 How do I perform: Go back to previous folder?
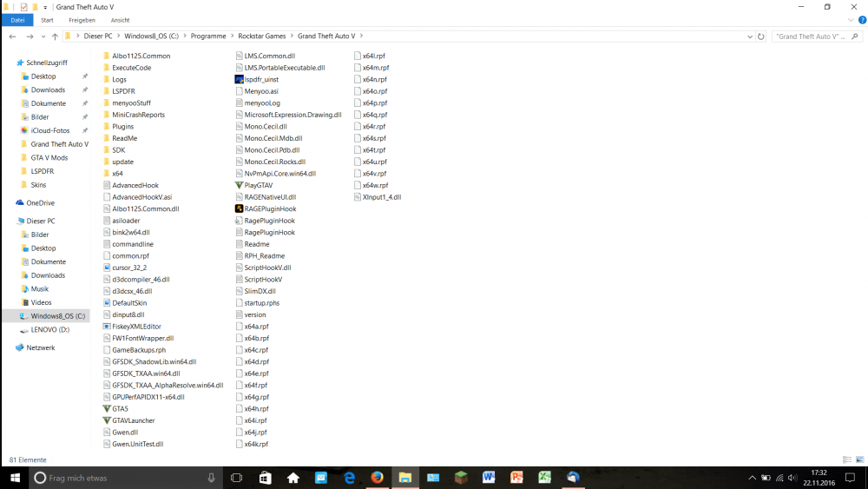[12, 36]
